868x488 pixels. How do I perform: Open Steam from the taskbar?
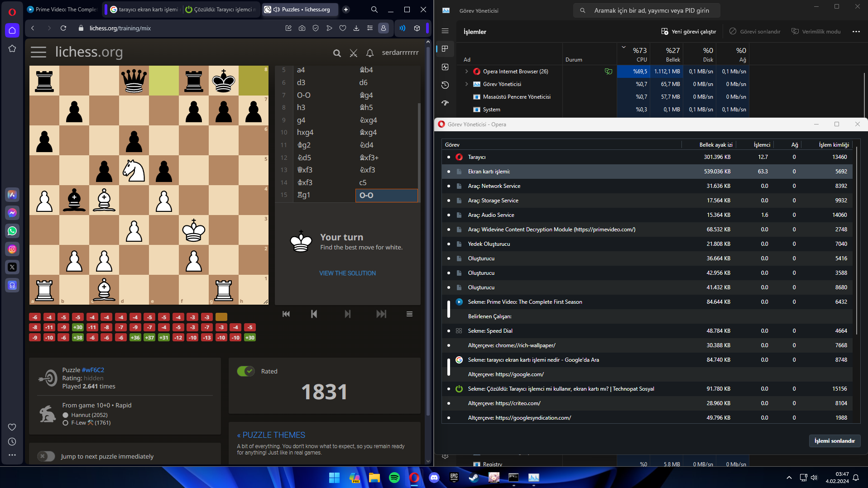(x=474, y=478)
